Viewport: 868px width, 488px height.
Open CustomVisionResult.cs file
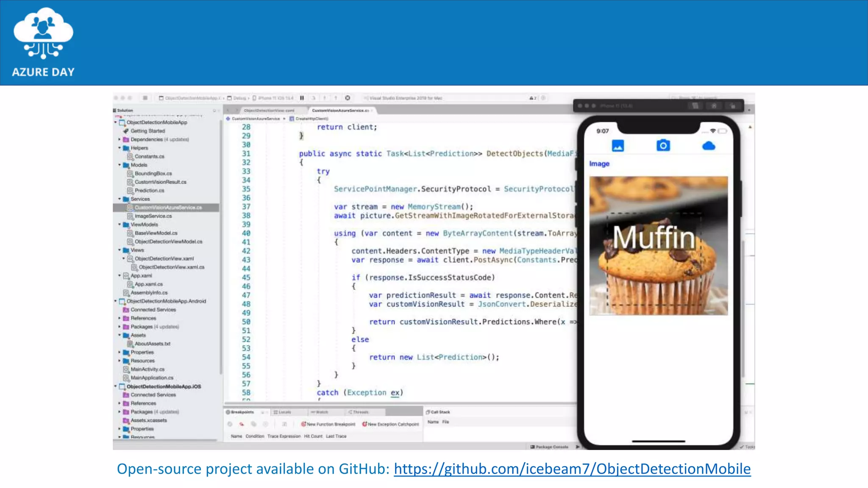(160, 182)
